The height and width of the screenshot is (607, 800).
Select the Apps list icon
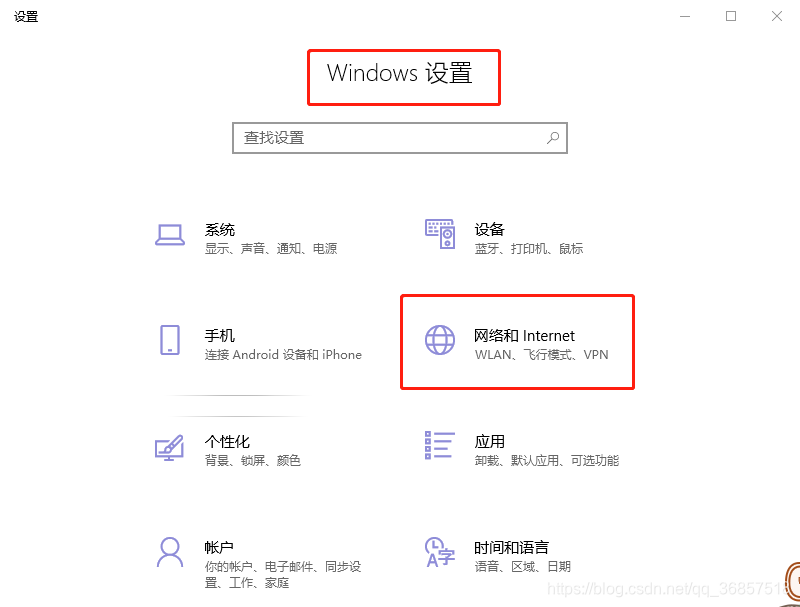click(440, 445)
